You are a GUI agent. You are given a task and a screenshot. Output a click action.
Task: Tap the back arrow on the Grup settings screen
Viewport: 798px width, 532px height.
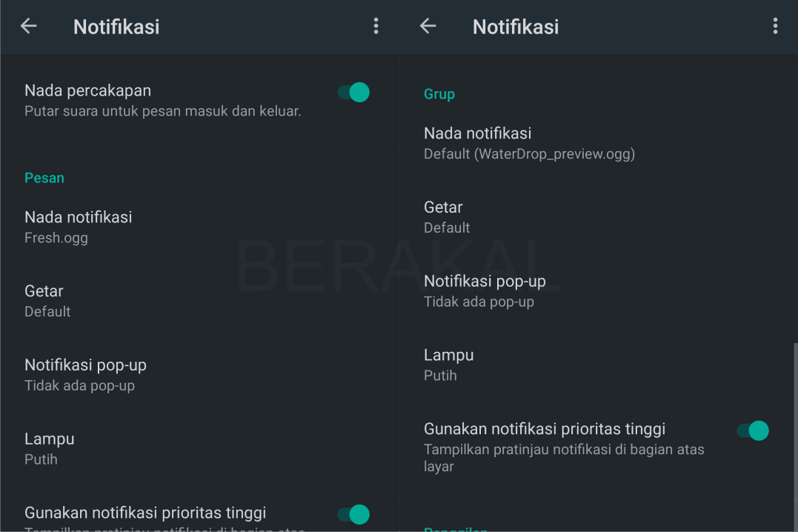tap(427, 26)
